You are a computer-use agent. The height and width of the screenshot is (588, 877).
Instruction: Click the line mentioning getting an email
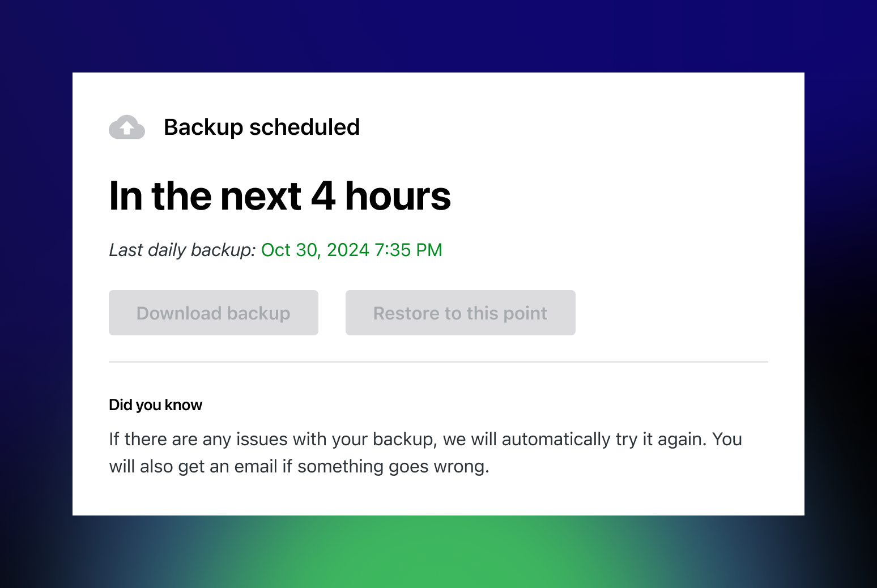[299, 467]
